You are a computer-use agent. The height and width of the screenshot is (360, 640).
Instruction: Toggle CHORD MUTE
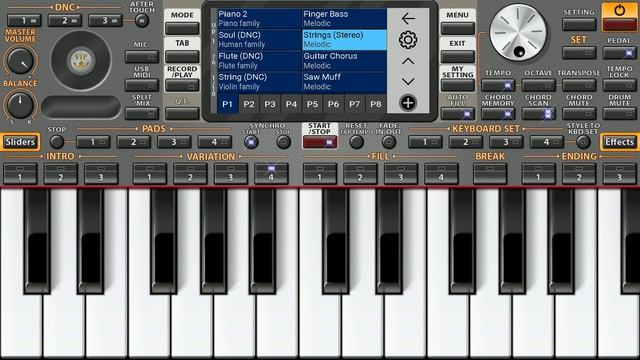pos(579,113)
